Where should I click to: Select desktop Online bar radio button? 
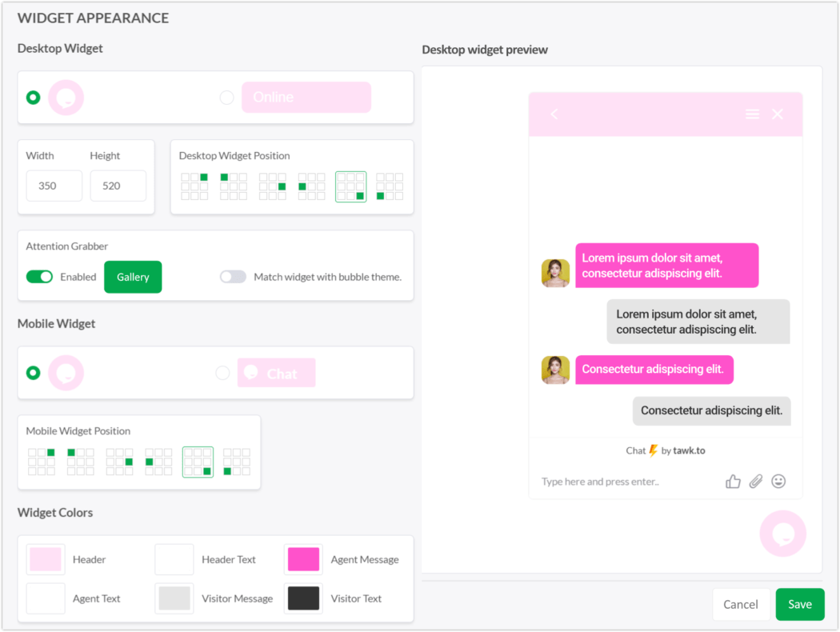[x=226, y=98]
